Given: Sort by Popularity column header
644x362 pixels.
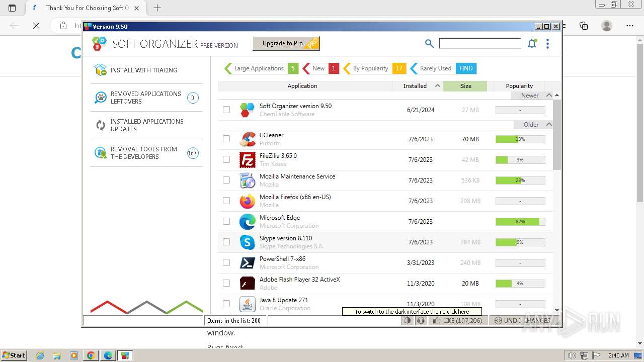Looking at the screenshot, I should tap(519, 86).
